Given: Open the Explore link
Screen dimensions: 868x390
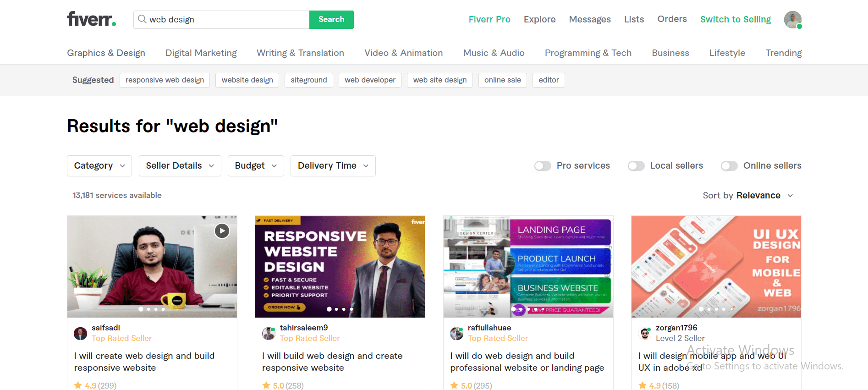Looking at the screenshot, I should pos(539,20).
